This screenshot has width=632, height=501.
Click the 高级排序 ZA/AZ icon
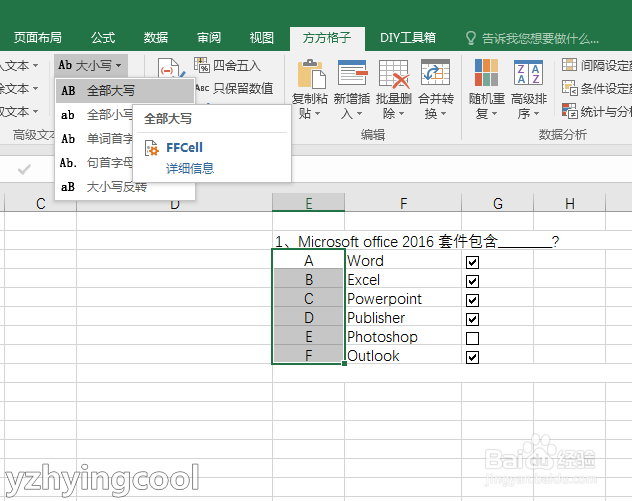(x=528, y=73)
